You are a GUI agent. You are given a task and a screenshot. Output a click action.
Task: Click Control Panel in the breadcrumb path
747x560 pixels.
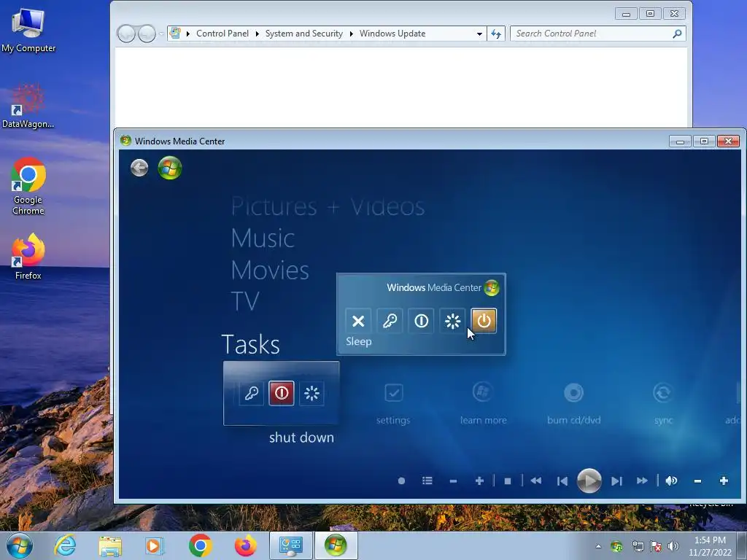click(222, 34)
